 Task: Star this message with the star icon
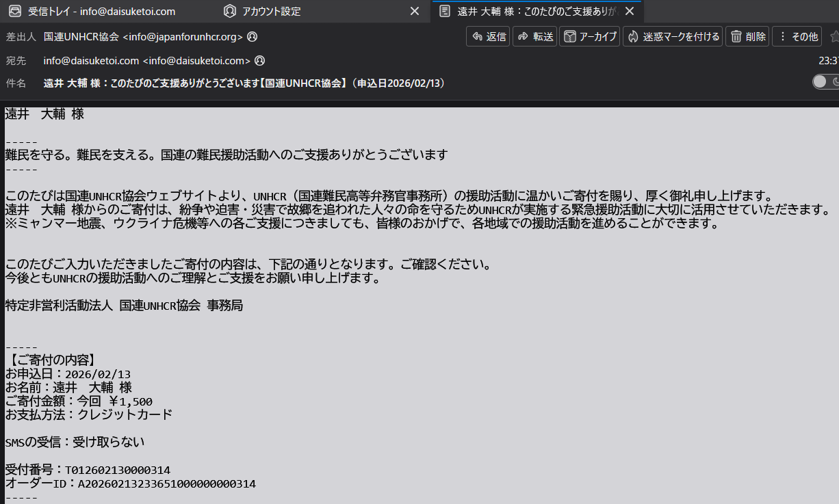click(x=835, y=36)
